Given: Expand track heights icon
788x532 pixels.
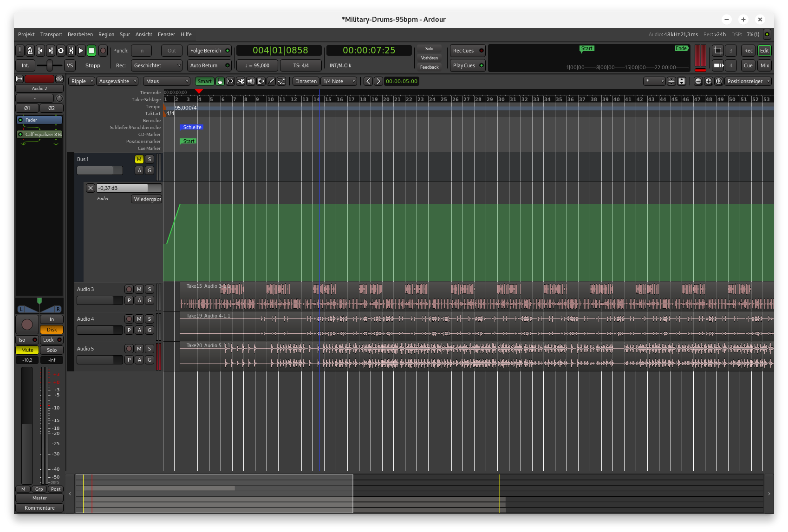Looking at the screenshot, I should coord(682,81).
